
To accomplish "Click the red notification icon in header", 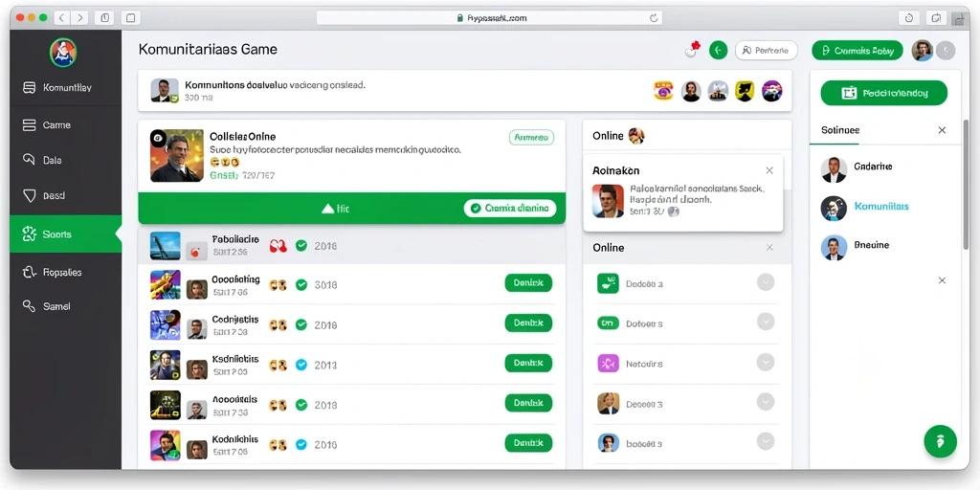I will click(x=693, y=50).
